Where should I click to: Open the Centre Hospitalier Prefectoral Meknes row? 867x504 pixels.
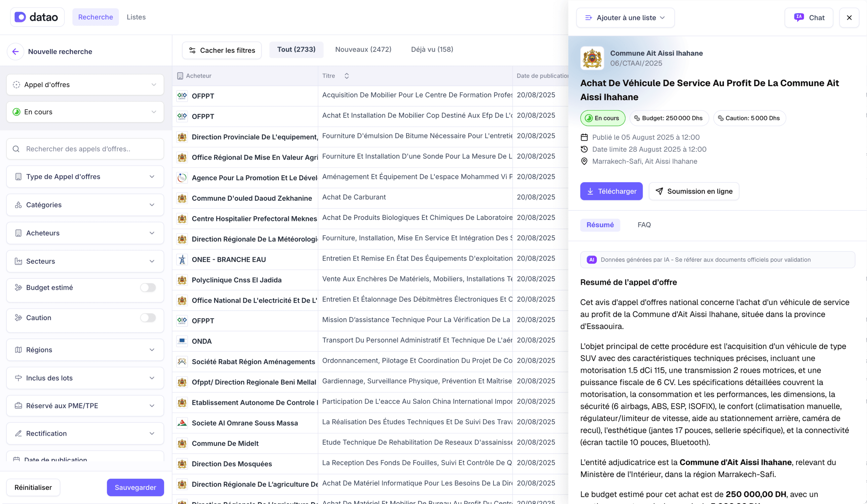pyautogui.click(x=370, y=219)
